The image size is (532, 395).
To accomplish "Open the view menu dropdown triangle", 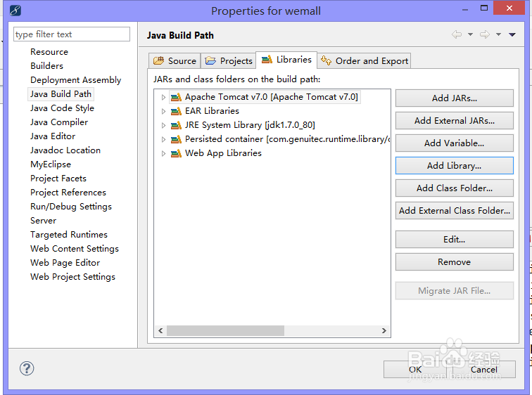I will coord(512,34).
